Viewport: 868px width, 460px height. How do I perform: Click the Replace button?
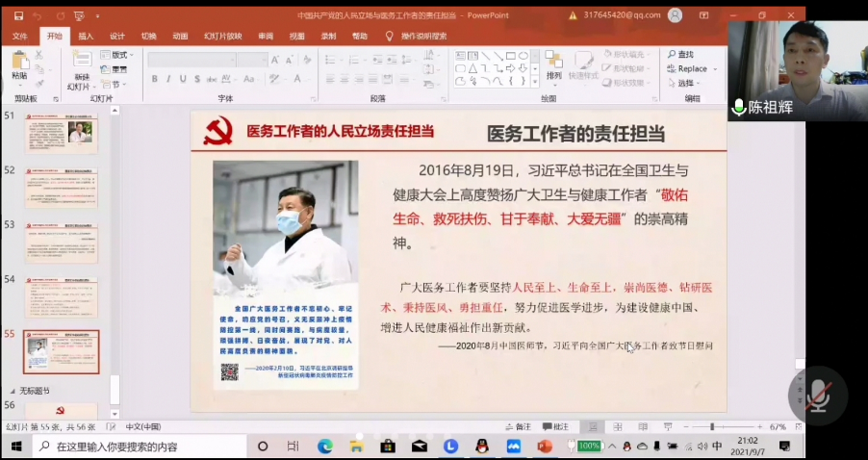click(687, 69)
